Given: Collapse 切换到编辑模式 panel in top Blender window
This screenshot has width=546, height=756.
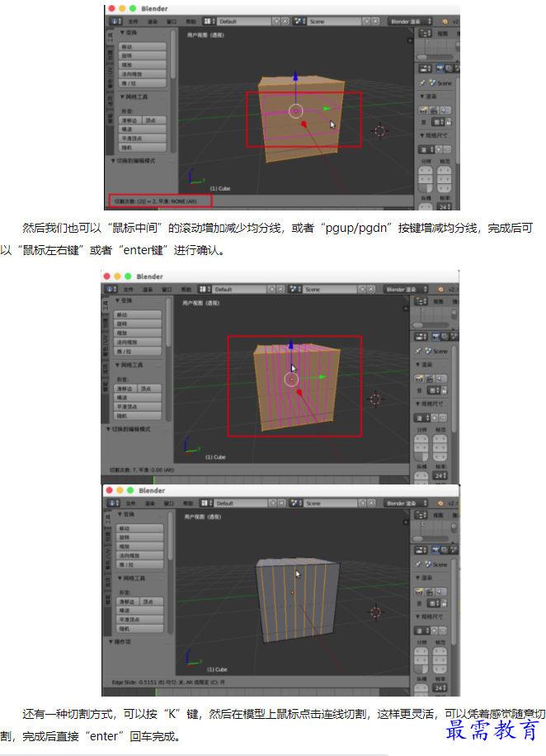Looking at the screenshot, I should (113, 161).
